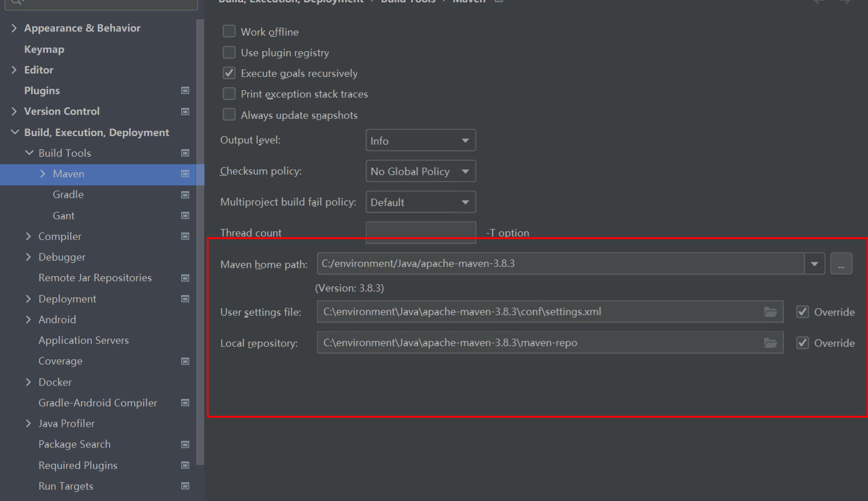Open the Checksum policy dropdown
This screenshot has width=868, height=501.
[x=421, y=171]
